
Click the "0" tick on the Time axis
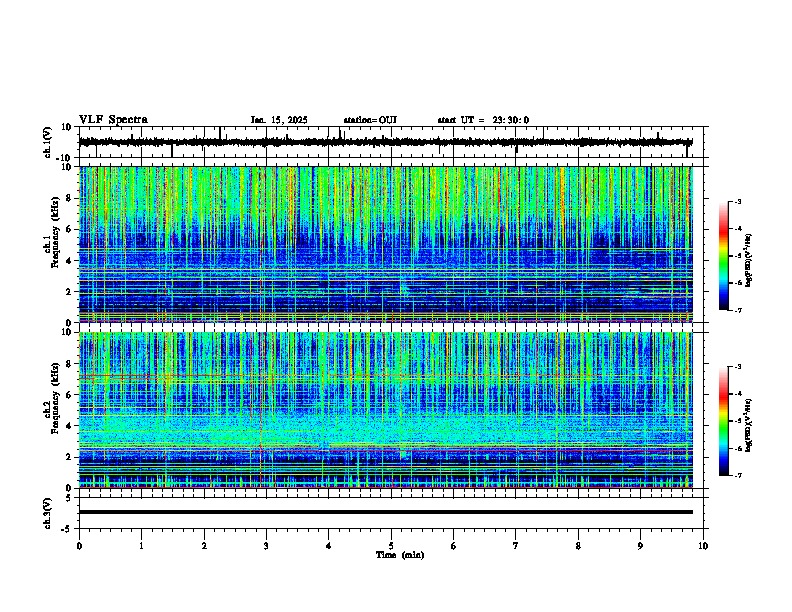[79, 546]
